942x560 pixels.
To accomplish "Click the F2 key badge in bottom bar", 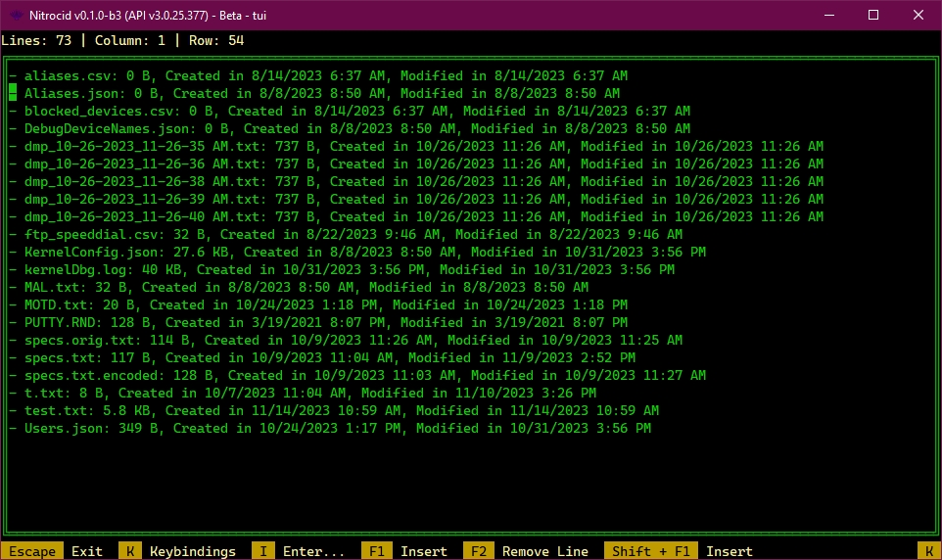I will coord(479,551).
